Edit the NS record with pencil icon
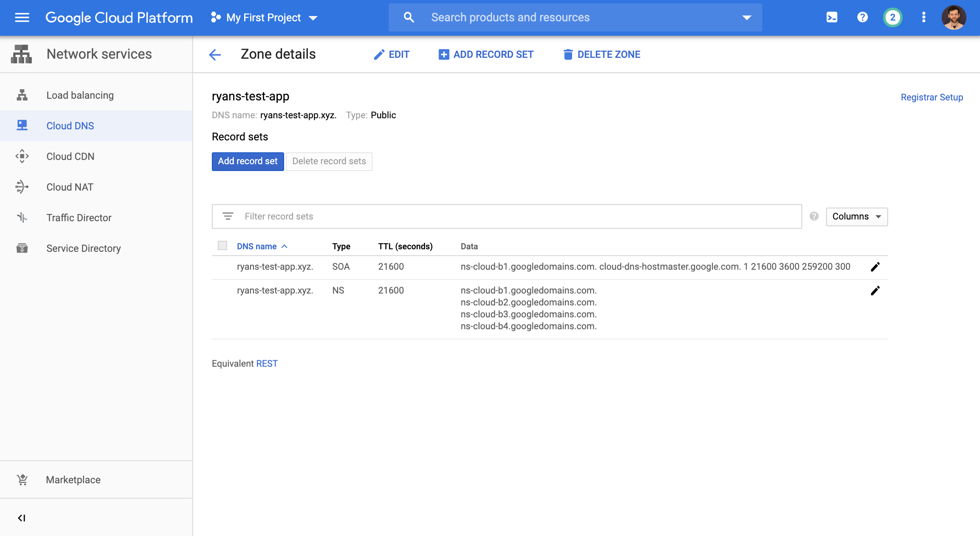The height and width of the screenshot is (536, 980). 875,291
